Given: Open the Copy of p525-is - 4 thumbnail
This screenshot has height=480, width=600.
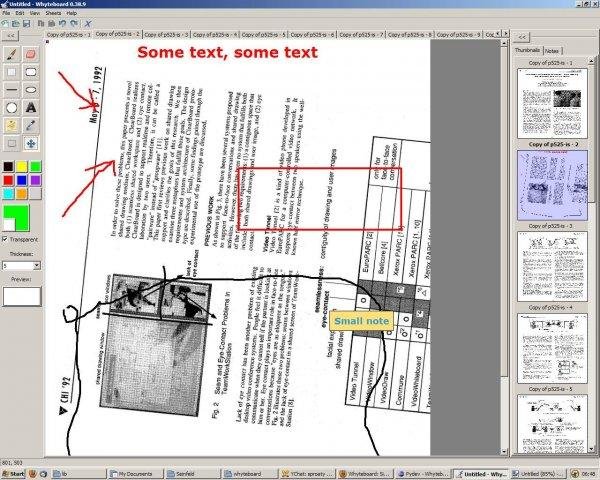Looking at the screenshot, I should pyautogui.click(x=552, y=348).
